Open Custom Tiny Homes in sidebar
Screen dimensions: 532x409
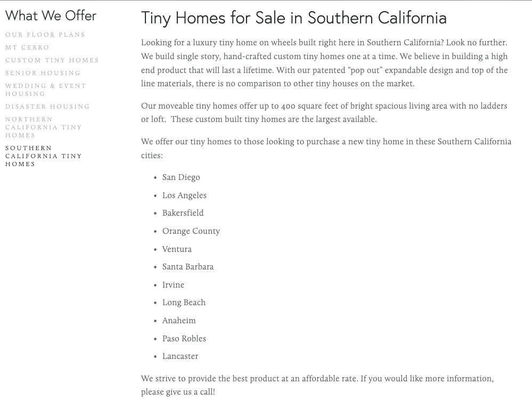point(52,60)
